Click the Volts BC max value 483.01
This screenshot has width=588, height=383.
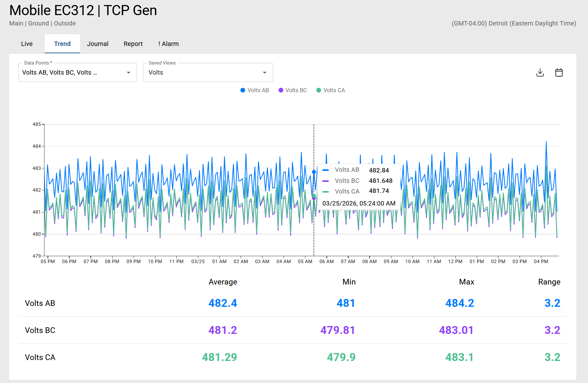[456, 330]
